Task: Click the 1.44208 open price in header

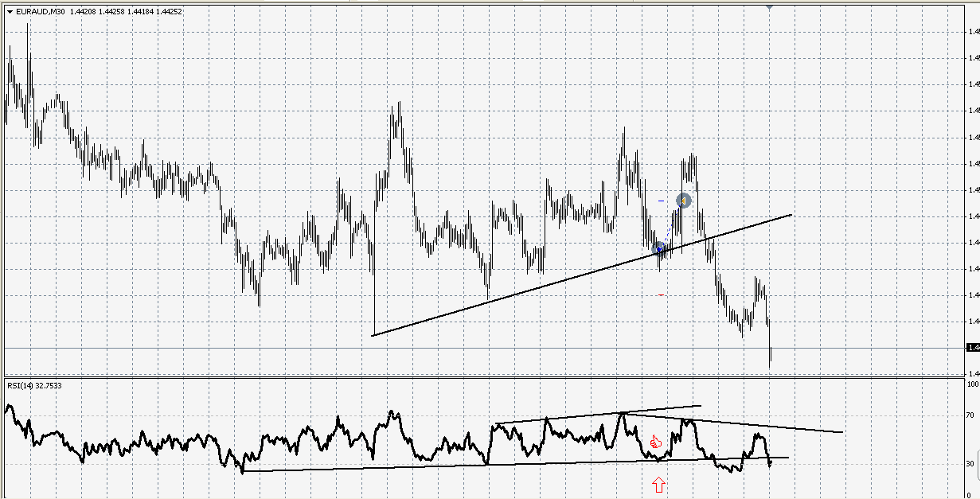Action: coord(83,12)
